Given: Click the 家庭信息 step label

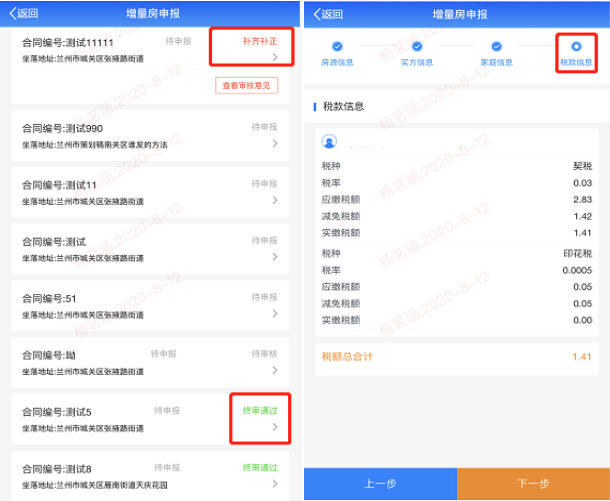Looking at the screenshot, I should click(x=496, y=63).
